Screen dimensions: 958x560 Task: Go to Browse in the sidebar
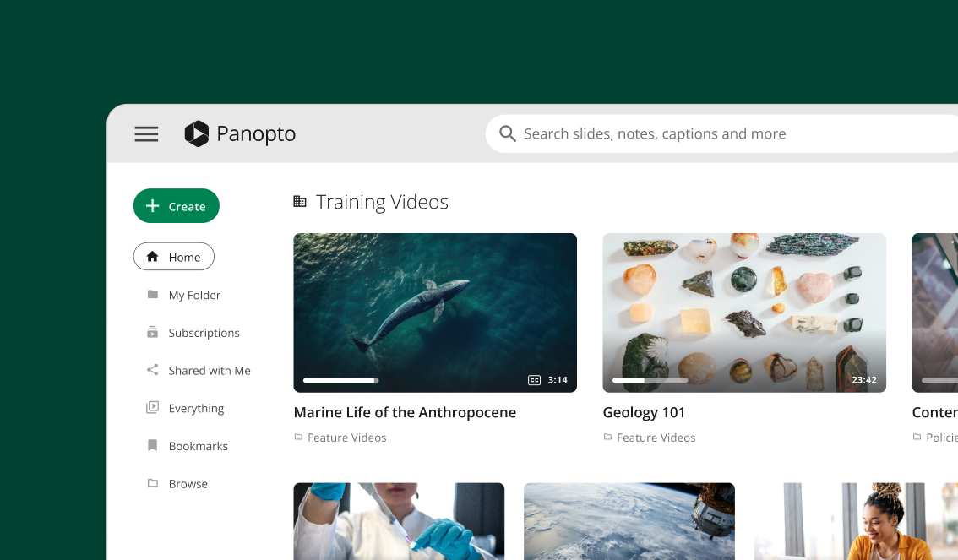(188, 484)
